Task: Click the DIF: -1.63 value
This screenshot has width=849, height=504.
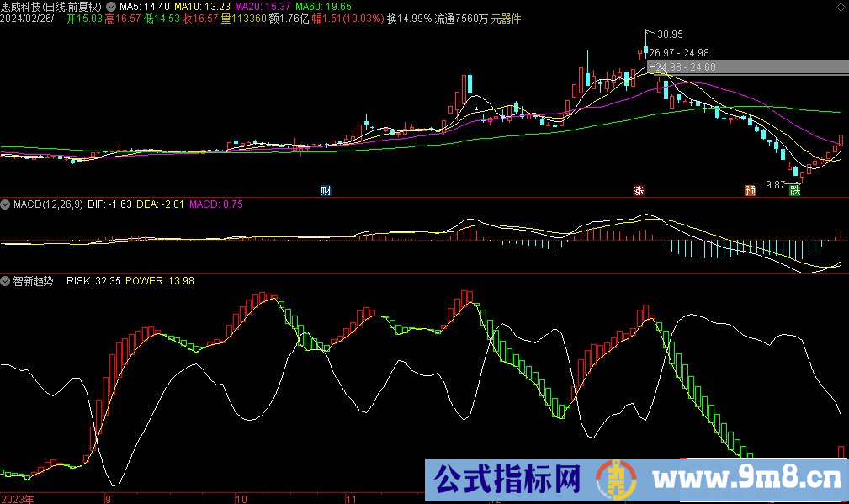Action: coord(109,204)
